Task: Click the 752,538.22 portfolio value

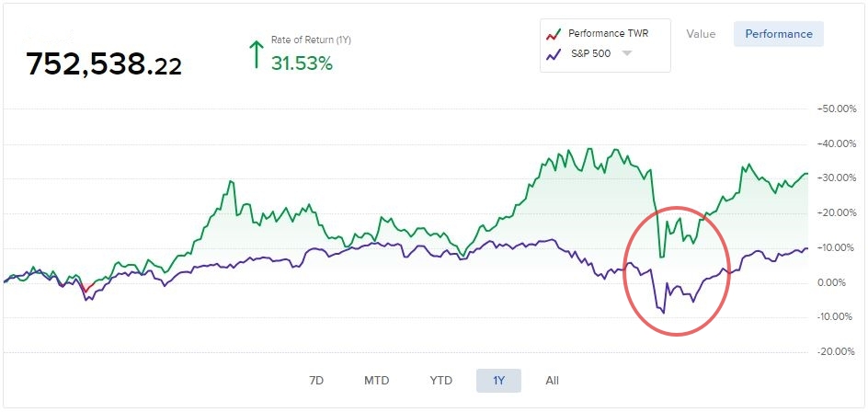Action: pos(103,64)
